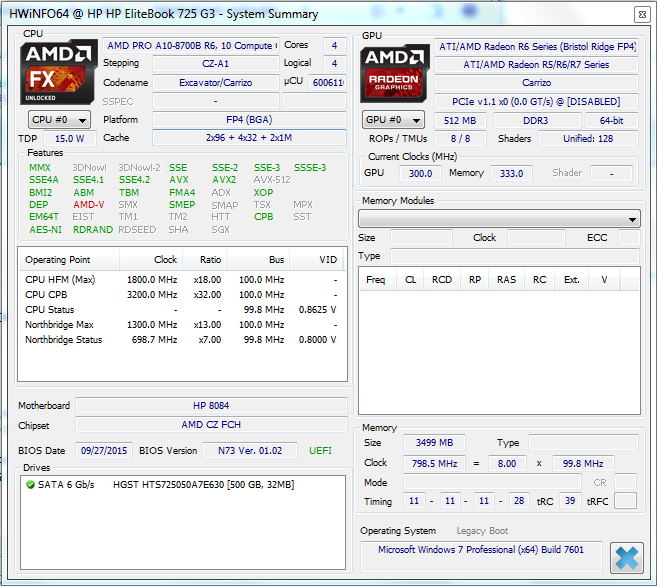The image size is (657, 586).
Task: Click the TDP value 15.0 W
Action: click(x=70, y=139)
